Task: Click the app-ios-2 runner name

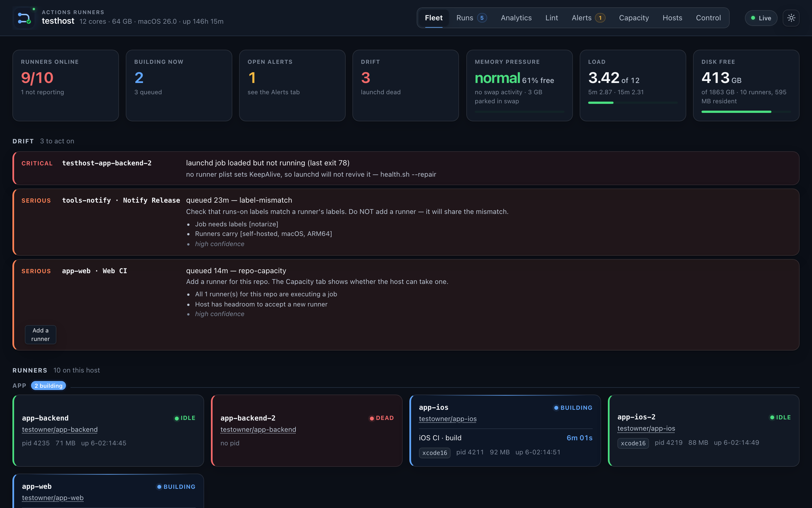Action: tap(636, 417)
